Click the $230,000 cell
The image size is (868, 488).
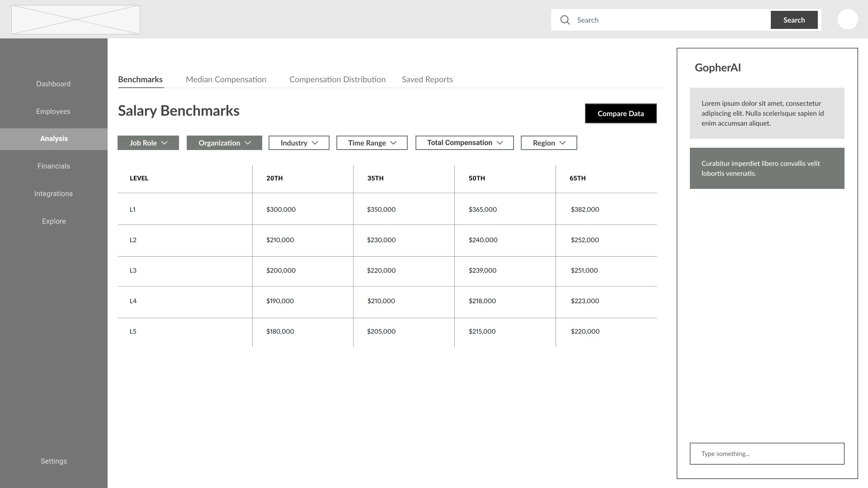pyautogui.click(x=381, y=240)
